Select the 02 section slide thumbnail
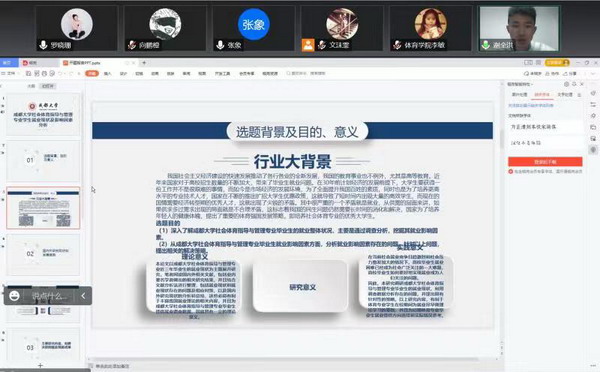The height and width of the screenshot is (372, 600). [x=43, y=254]
